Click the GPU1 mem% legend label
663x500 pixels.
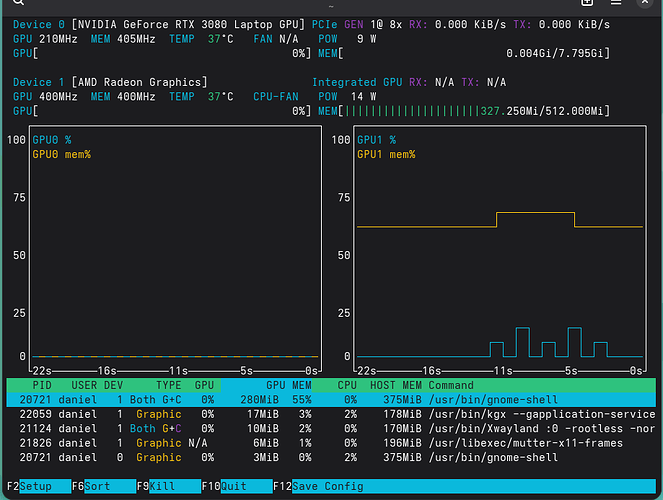(386, 155)
